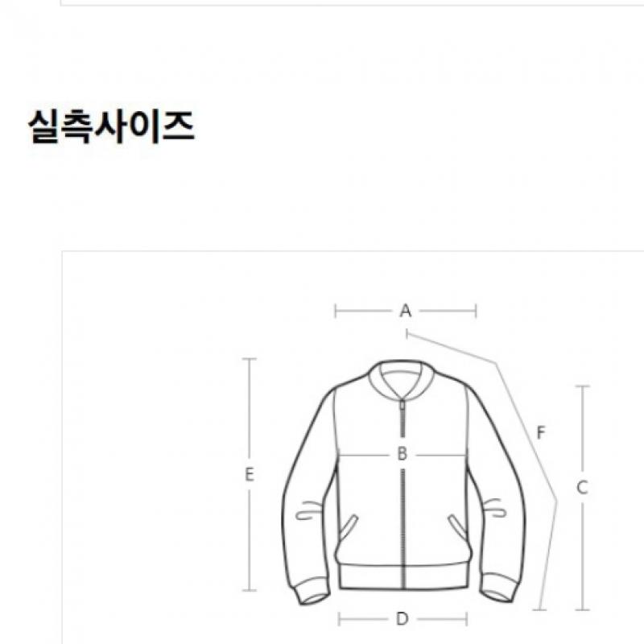Click the top tick of the C line
644x644 pixels.
[x=582, y=386]
